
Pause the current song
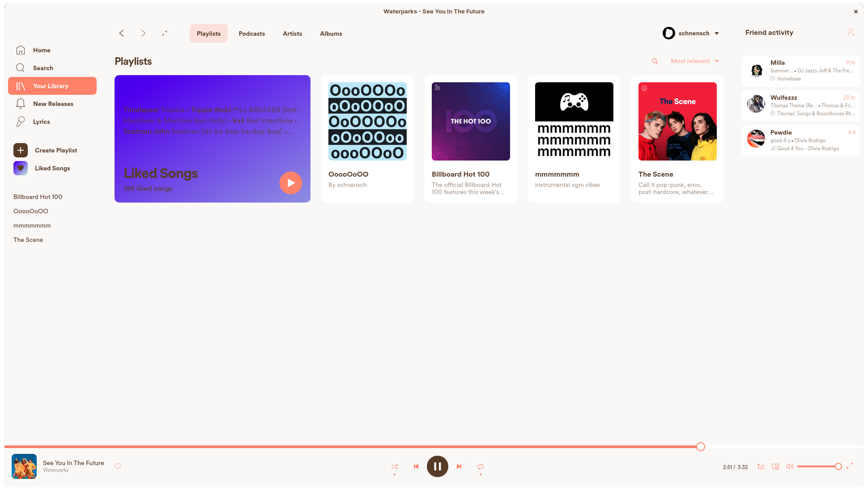coord(437,466)
